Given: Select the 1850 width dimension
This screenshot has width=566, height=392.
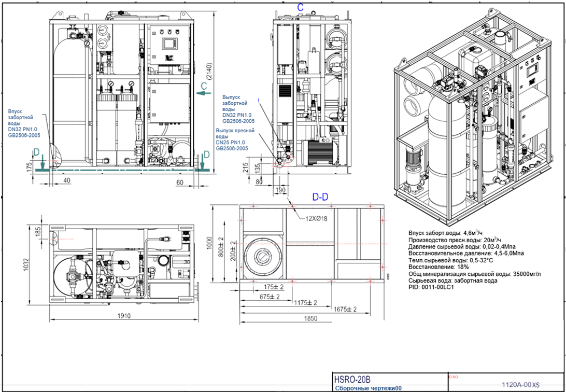Looking at the screenshot, I should (x=310, y=319).
